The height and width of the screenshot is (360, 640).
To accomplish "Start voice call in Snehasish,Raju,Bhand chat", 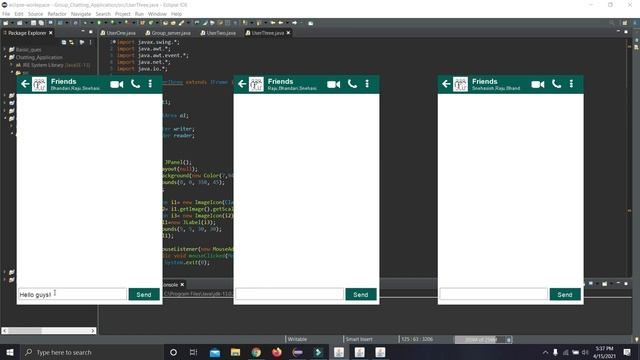I will (556, 84).
